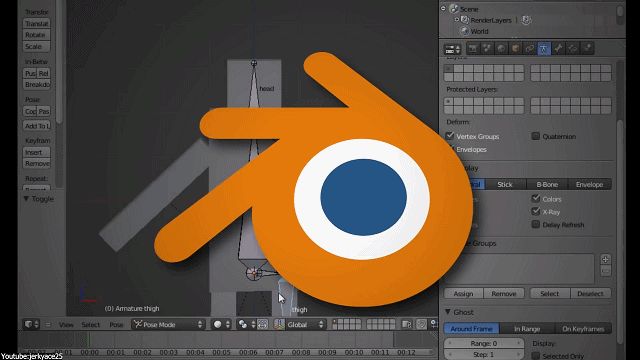Screen dimensions: 640x360
Task: Disable the Vertex Groups deform checkbox
Action: point(450,136)
